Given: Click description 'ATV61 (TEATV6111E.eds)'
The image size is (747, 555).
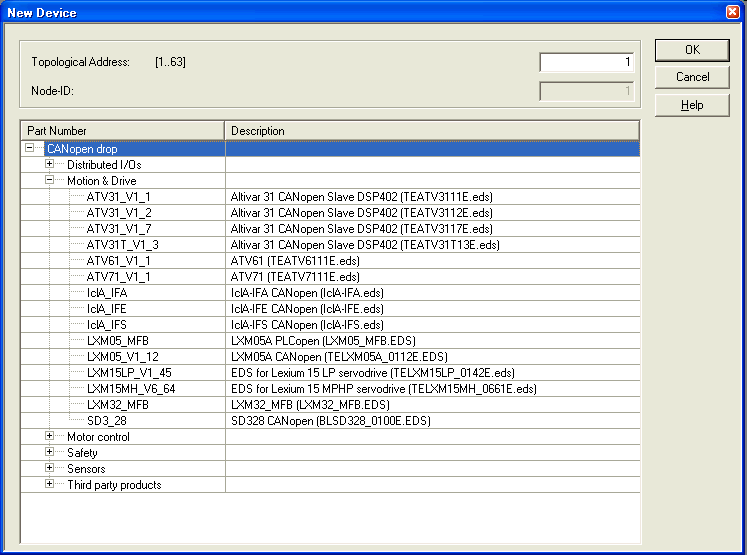Looking at the screenshot, I should (x=295, y=261).
